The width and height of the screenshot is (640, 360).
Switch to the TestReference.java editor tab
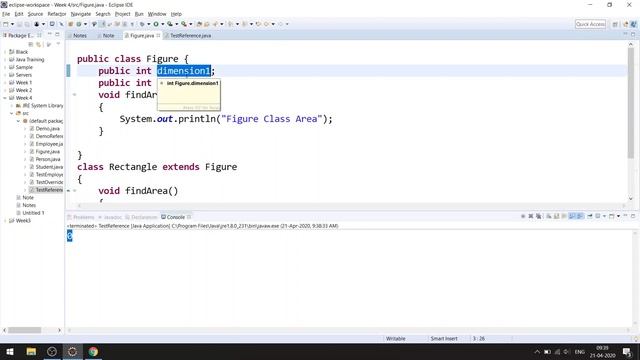[187, 36]
